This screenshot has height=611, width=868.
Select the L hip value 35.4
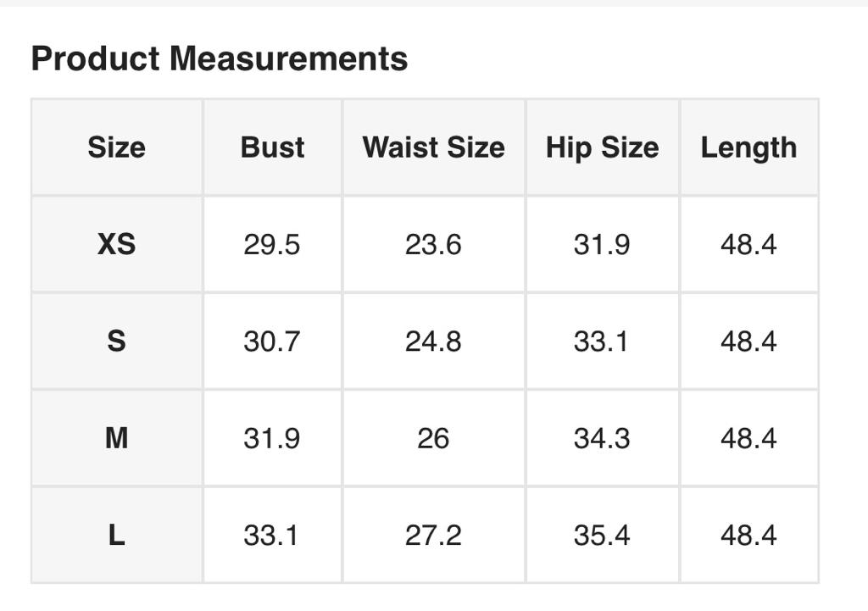coord(602,536)
